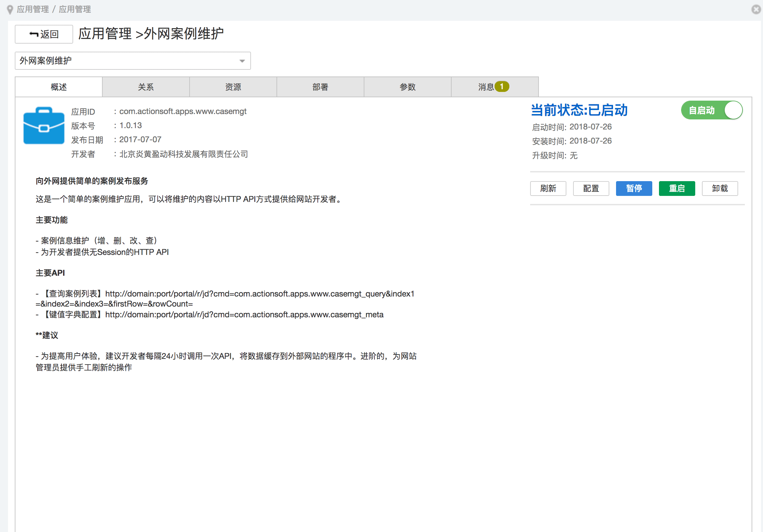This screenshot has height=532, width=763.
Task: Close the panel with the X icon
Action: pos(756,9)
